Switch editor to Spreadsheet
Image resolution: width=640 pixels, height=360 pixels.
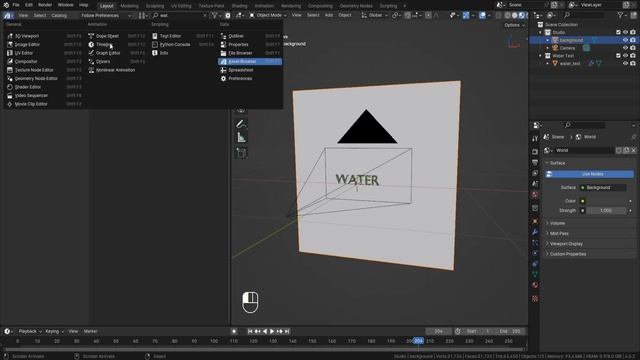[250, 70]
